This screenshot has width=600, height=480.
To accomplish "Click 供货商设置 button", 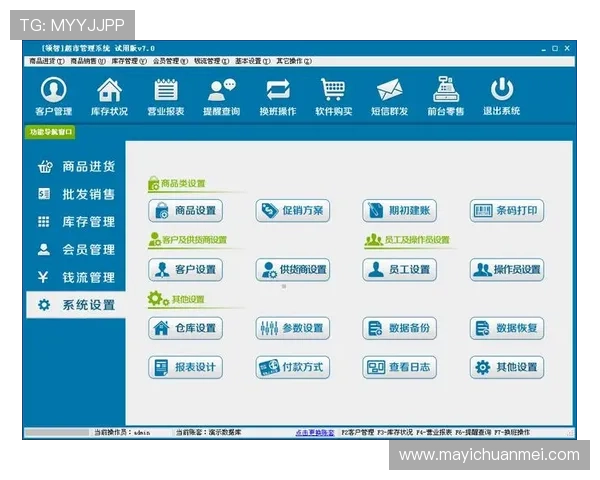I will coord(293,269).
